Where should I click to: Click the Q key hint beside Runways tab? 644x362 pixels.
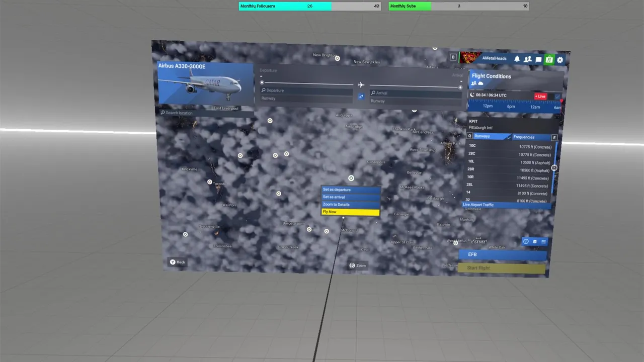pos(469,136)
